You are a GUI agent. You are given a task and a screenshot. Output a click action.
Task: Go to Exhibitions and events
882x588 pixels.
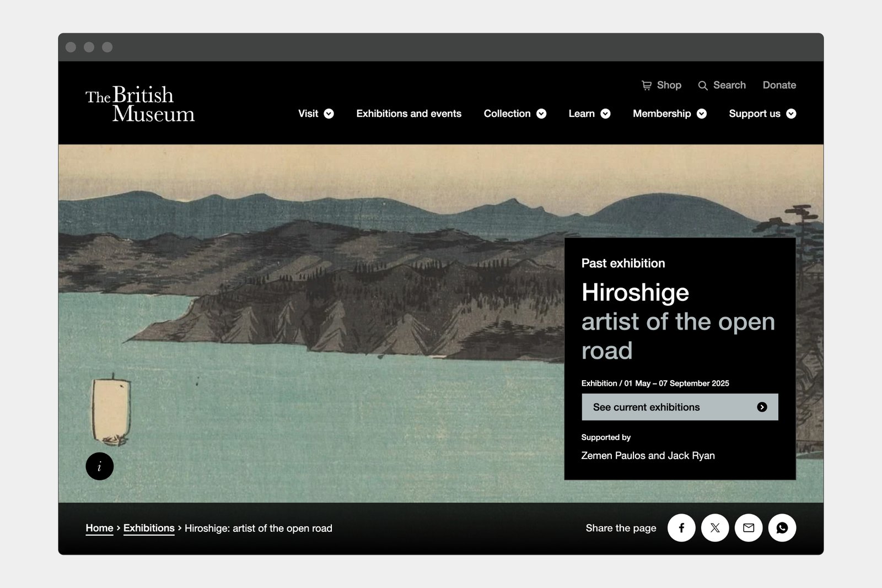[409, 114]
